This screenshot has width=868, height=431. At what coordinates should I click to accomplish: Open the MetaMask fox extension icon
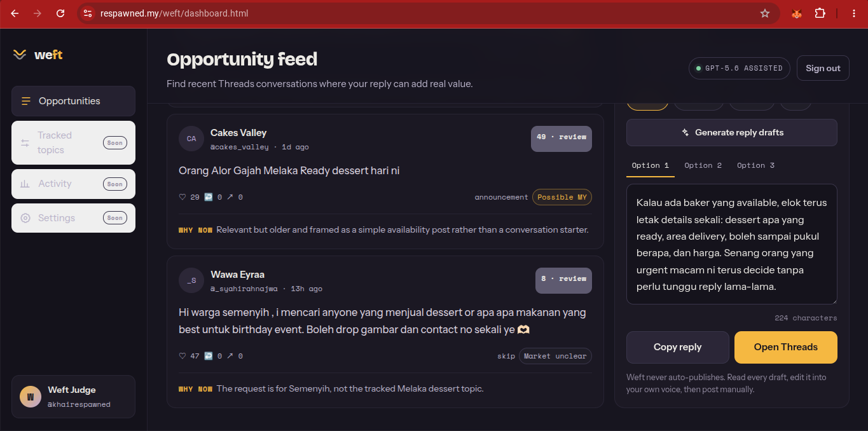coord(797,13)
